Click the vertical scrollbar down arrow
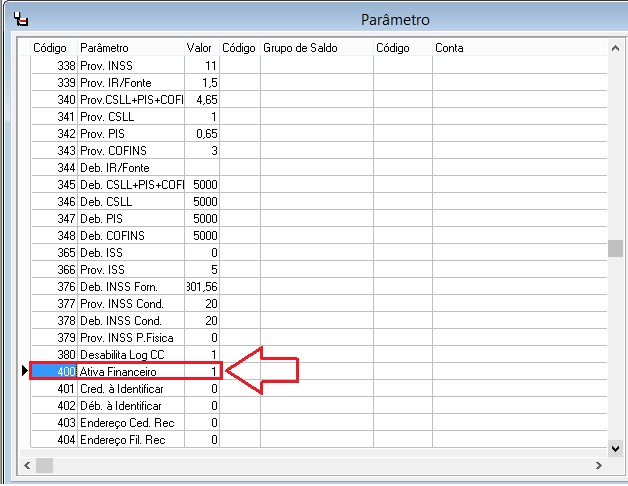 click(617, 450)
